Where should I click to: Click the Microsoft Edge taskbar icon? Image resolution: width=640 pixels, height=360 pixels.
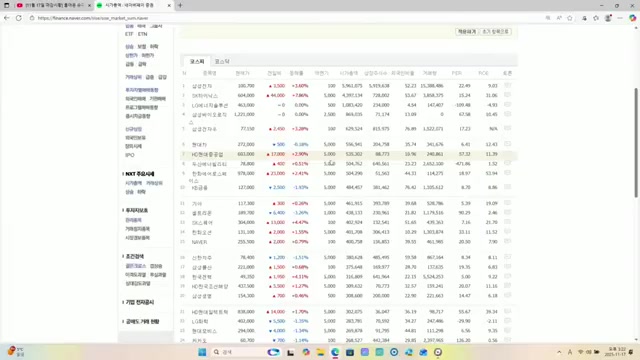click(335, 352)
